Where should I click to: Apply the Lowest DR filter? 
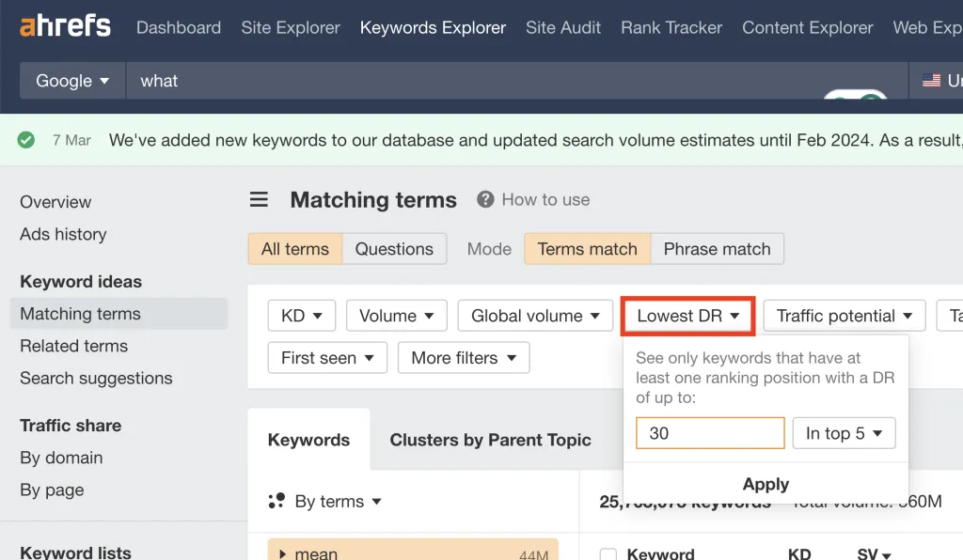coord(766,485)
